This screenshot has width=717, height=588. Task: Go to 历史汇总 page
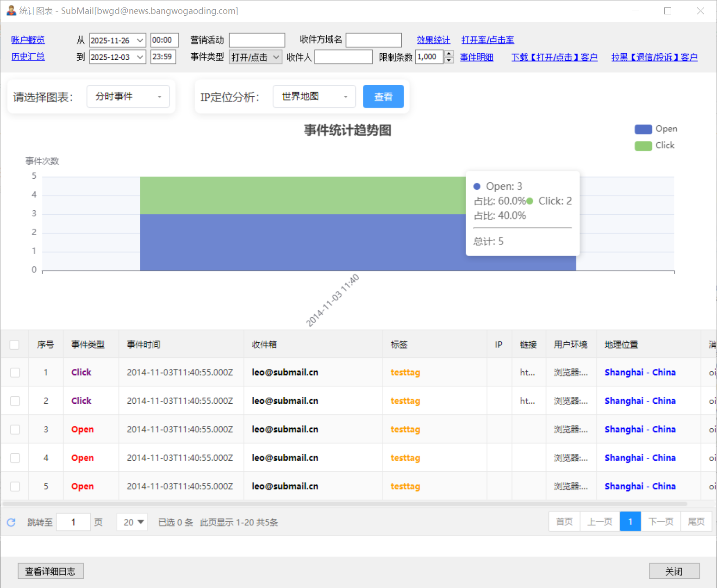(x=28, y=56)
